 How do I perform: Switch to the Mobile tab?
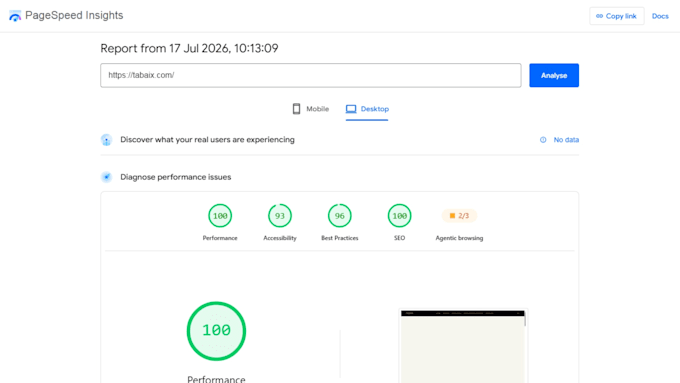pos(311,109)
